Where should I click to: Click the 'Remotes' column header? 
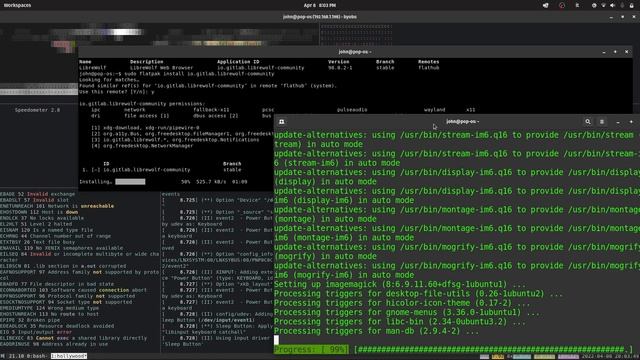point(428,62)
